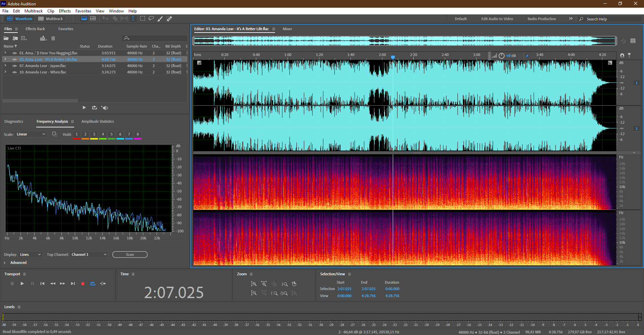Toggle channel 2 enable button

(636, 128)
